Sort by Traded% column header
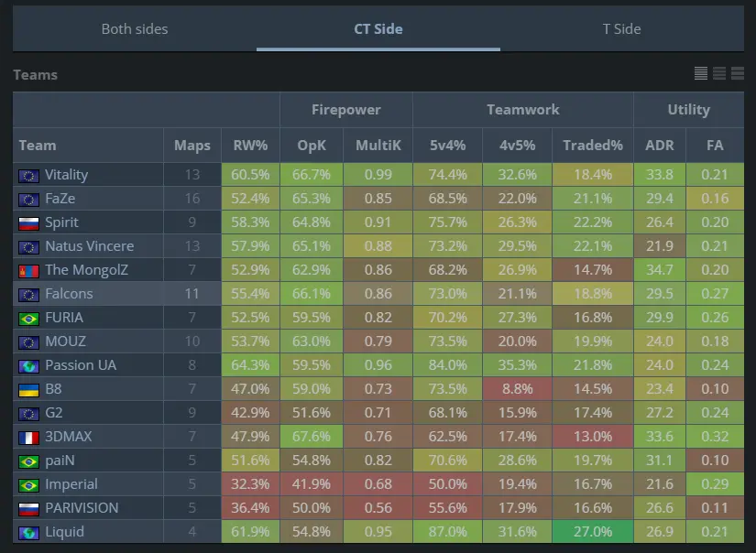 click(x=592, y=145)
